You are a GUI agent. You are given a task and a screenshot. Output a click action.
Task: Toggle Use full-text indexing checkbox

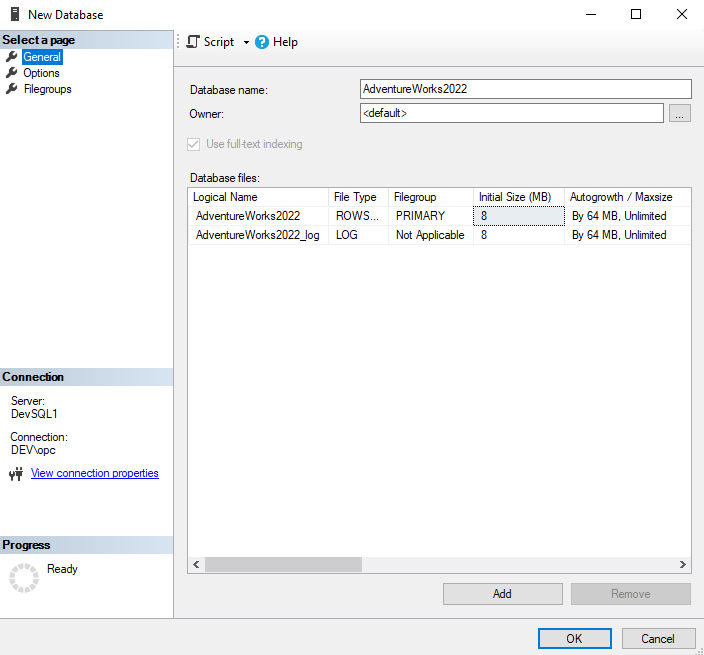coord(194,145)
